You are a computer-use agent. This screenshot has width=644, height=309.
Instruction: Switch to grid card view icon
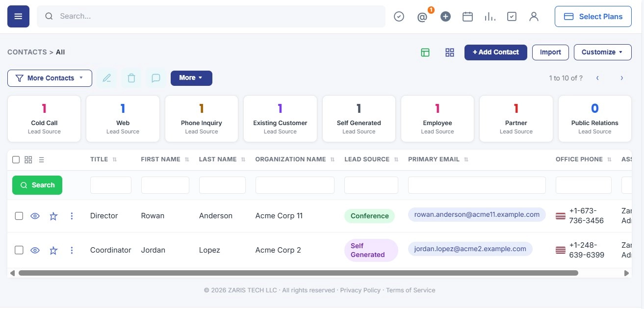450,52
